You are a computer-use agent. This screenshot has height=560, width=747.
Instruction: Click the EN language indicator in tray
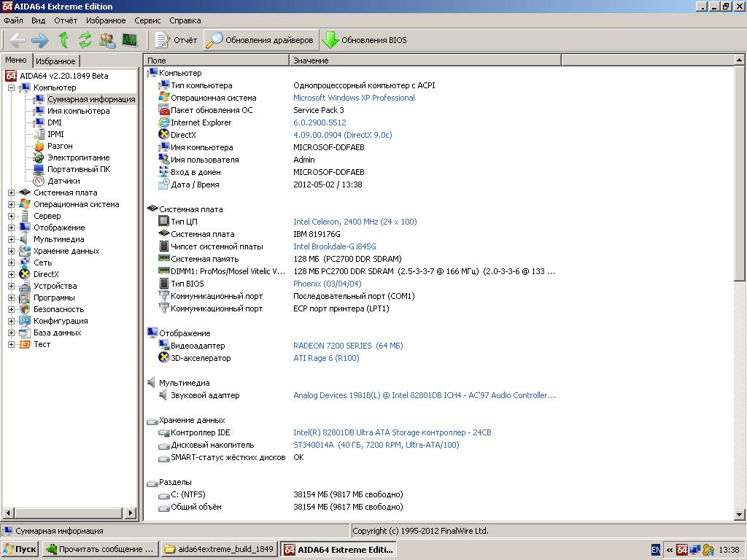(x=656, y=550)
